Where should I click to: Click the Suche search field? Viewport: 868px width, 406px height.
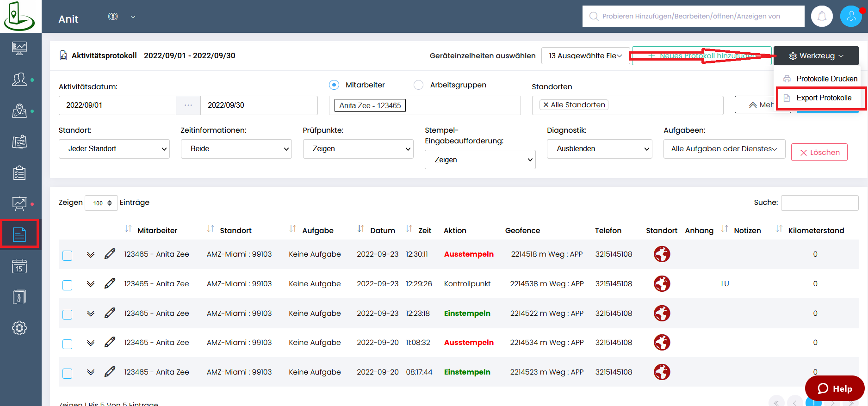tap(819, 203)
